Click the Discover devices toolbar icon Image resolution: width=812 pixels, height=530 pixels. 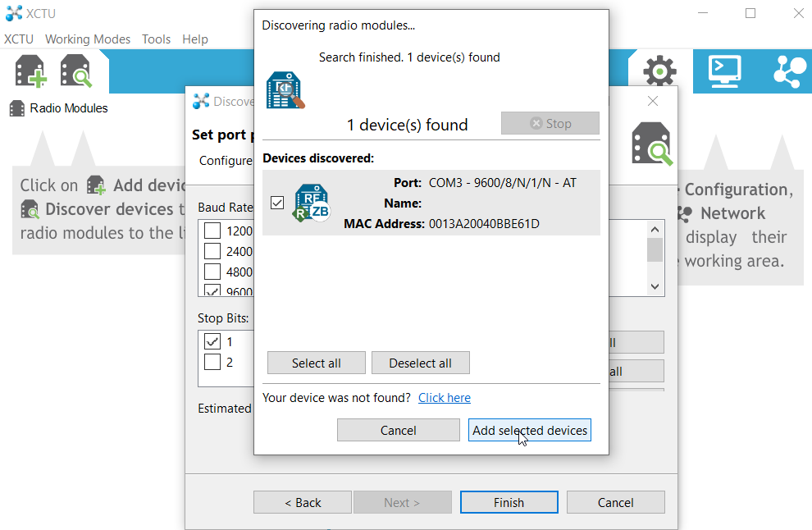coord(76,71)
